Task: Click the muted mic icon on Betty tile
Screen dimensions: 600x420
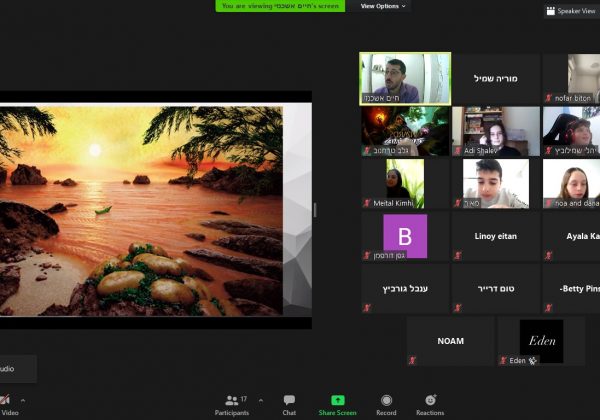Action: pos(548,308)
